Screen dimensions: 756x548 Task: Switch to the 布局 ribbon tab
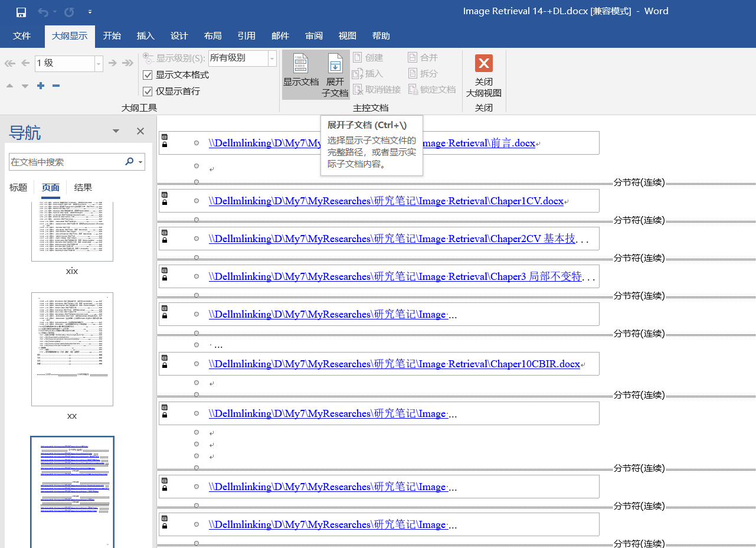point(213,36)
